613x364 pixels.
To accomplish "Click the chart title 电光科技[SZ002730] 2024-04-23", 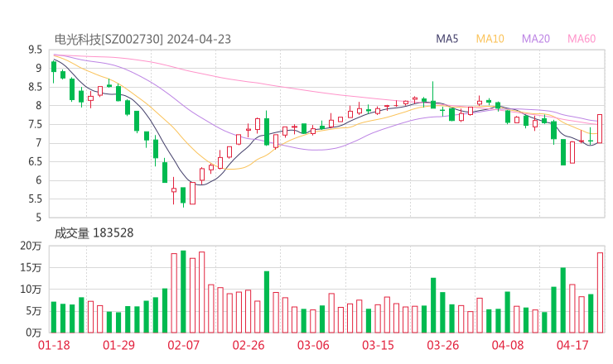I will coord(142,40).
